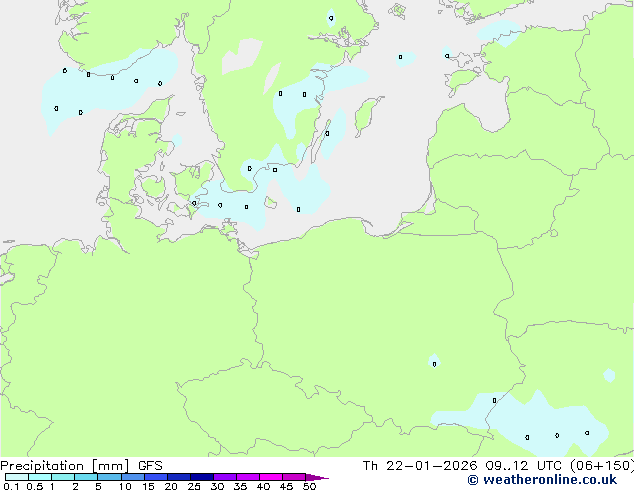Viewport: 634px width, 490px height.
Task: Click the 'Th' weekday label
Action: coord(370,466)
